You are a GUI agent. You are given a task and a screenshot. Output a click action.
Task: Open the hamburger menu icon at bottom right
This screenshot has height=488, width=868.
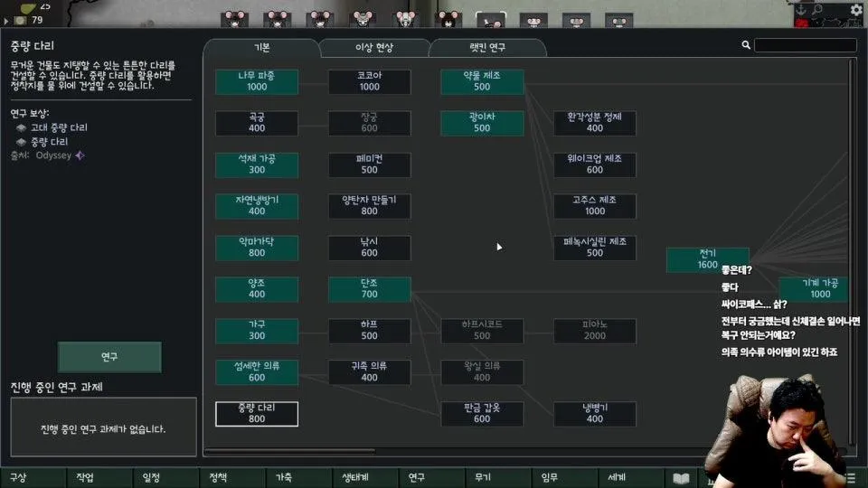(852, 478)
